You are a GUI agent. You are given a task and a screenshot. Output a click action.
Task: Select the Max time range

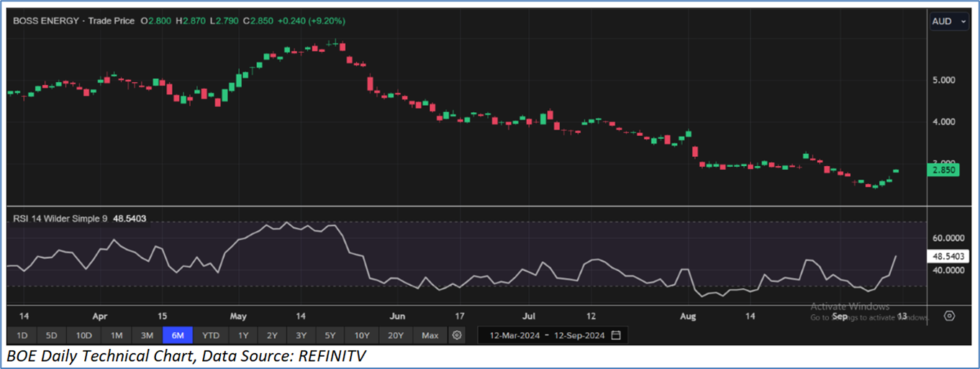point(430,335)
